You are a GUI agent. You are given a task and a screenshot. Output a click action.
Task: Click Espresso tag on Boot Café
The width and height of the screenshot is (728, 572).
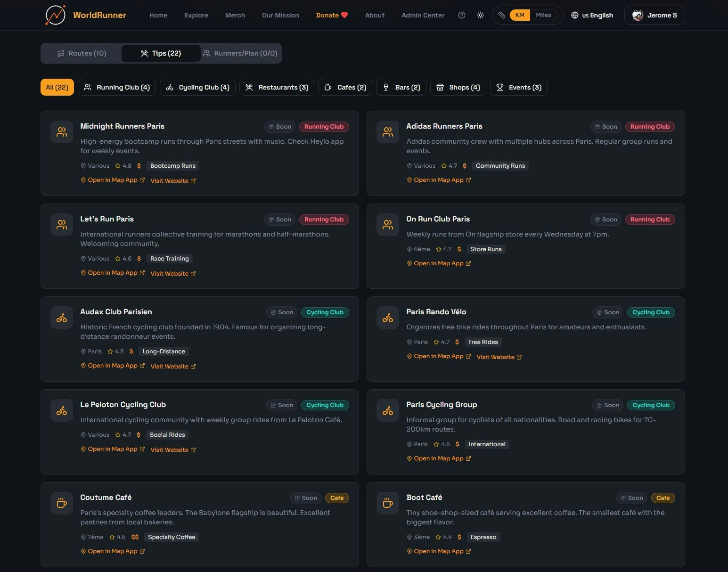click(x=483, y=537)
